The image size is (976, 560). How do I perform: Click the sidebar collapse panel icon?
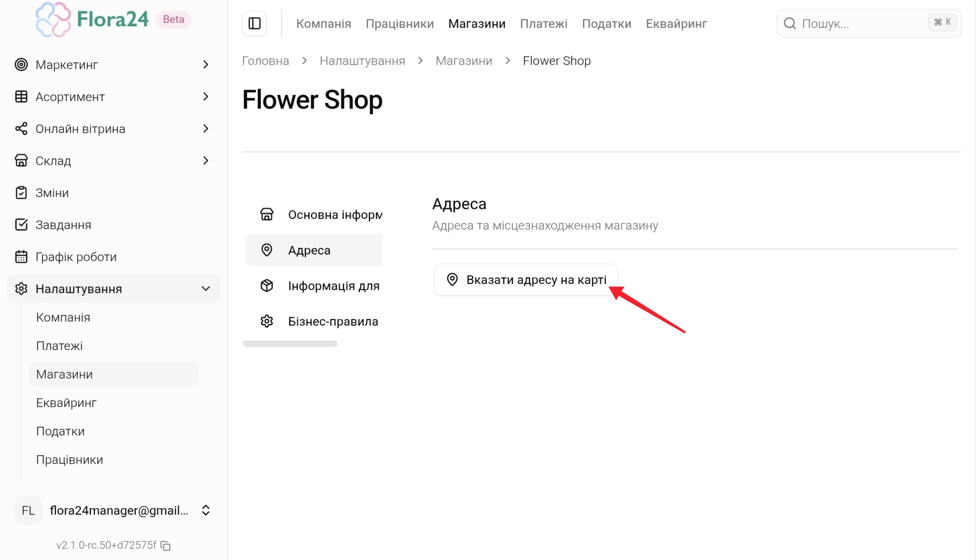[x=255, y=23]
